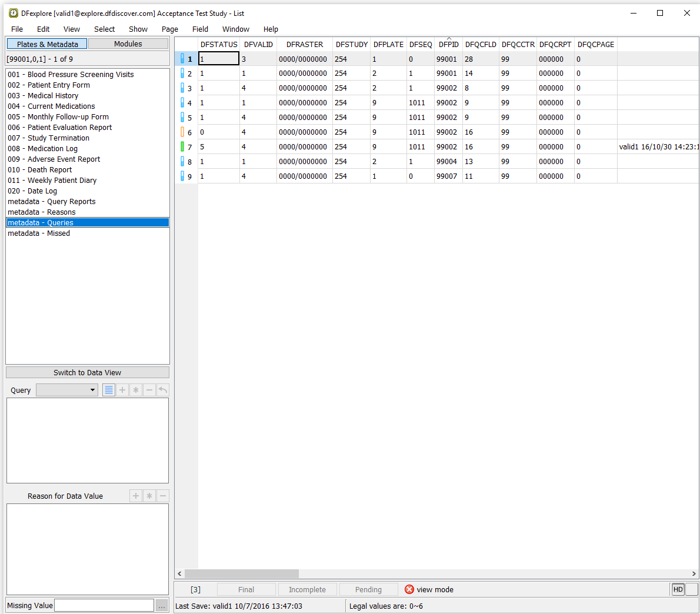Switch to the Modules tab

point(128,44)
